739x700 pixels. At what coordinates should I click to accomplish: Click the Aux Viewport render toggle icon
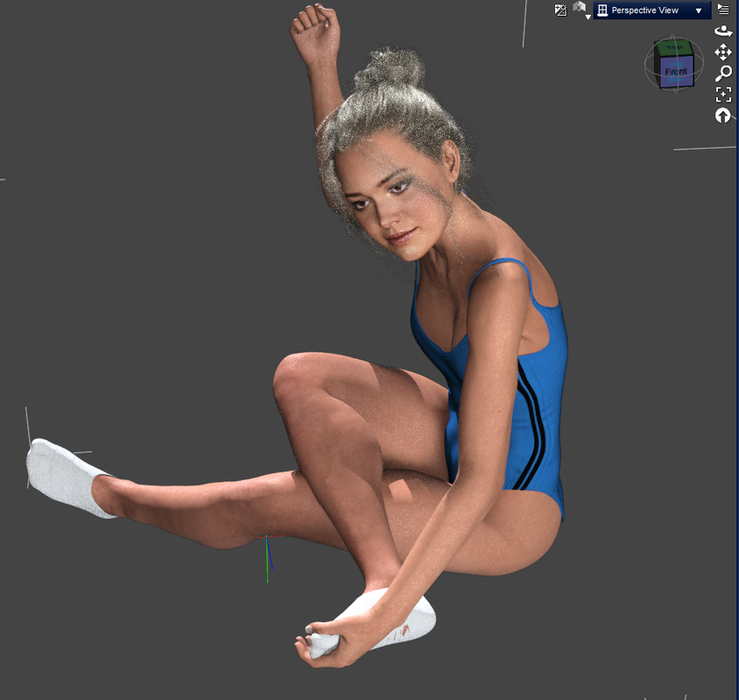pyautogui.click(x=560, y=10)
